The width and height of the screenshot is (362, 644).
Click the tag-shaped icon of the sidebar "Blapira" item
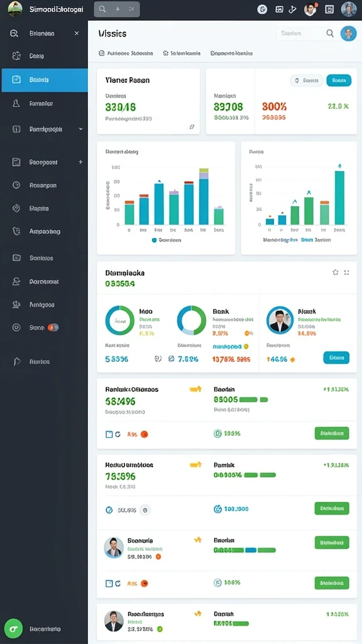[16, 208]
